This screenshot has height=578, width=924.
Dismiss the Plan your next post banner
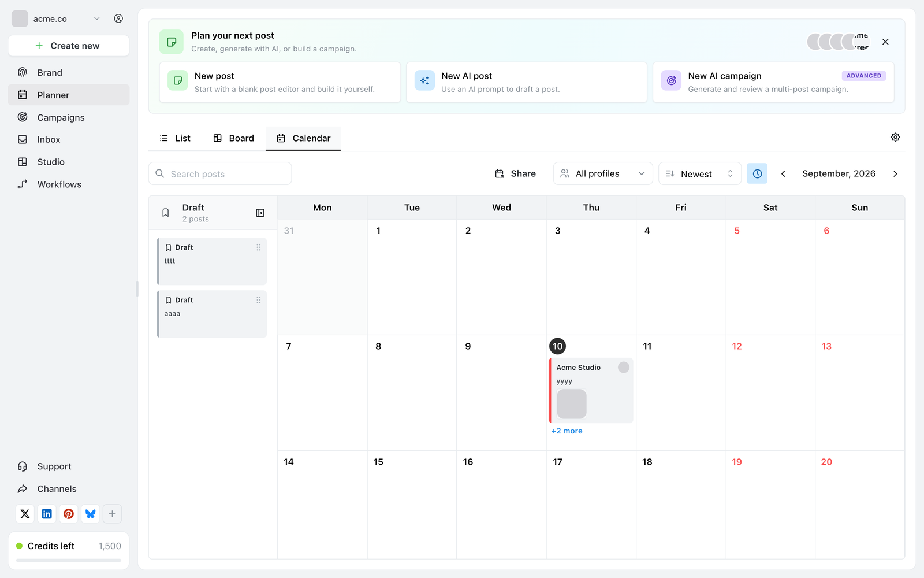click(x=885, y=42)
